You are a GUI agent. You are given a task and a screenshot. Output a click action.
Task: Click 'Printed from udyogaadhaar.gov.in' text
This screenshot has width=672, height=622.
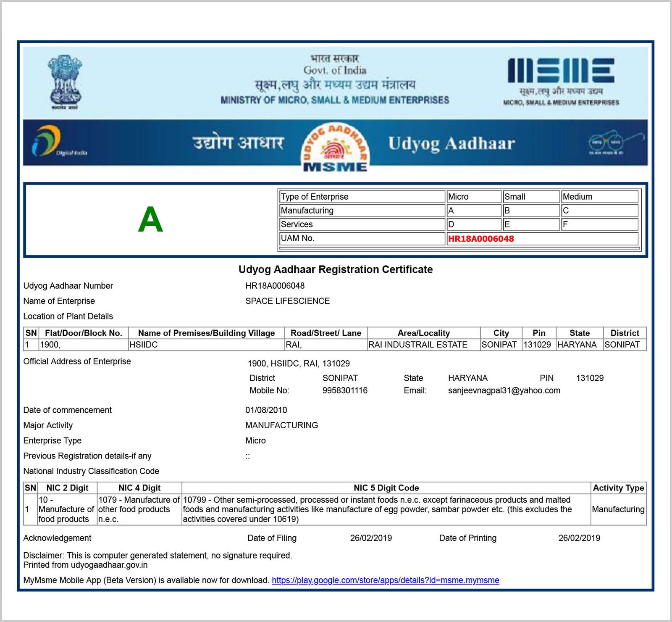85,565
